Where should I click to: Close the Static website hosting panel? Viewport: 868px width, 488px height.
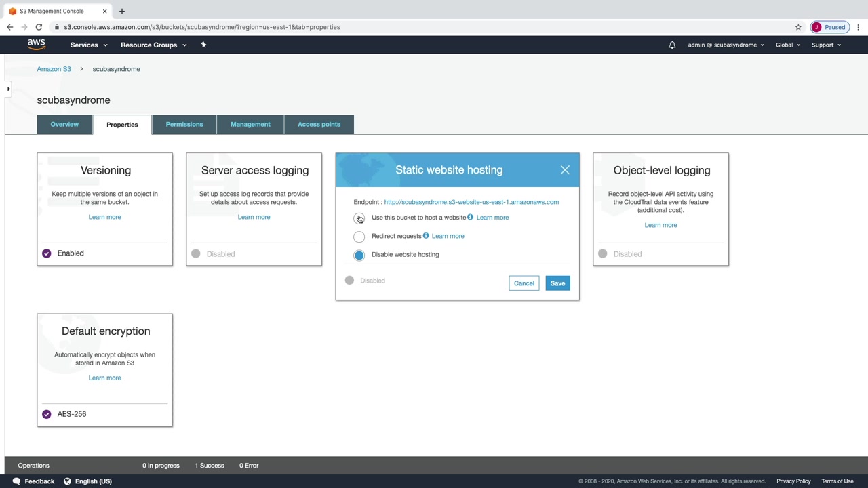[565, 170]
